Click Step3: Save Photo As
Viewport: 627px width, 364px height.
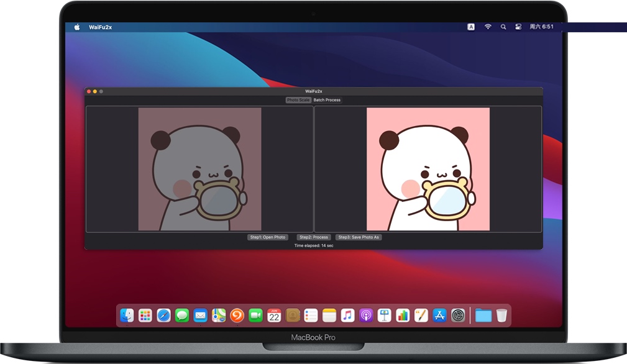point(359,237)
